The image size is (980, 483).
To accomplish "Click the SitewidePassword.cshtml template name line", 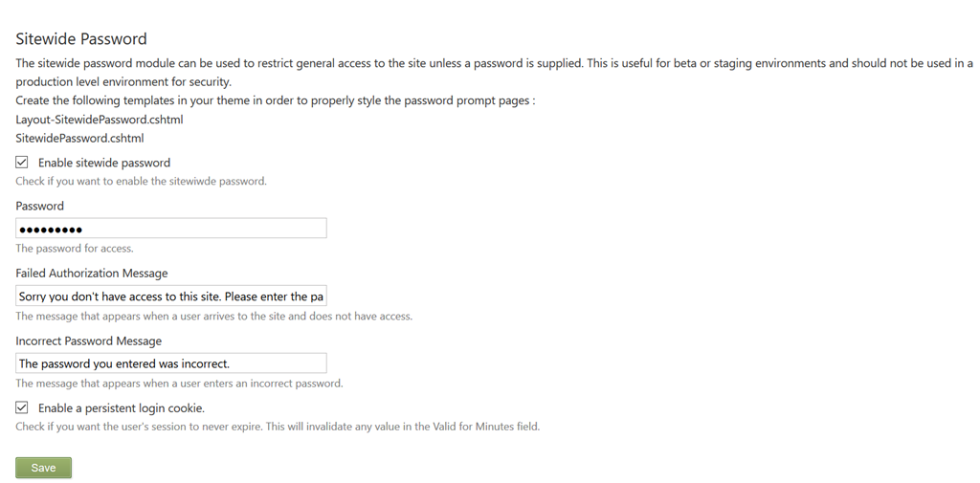I will 79,138.
